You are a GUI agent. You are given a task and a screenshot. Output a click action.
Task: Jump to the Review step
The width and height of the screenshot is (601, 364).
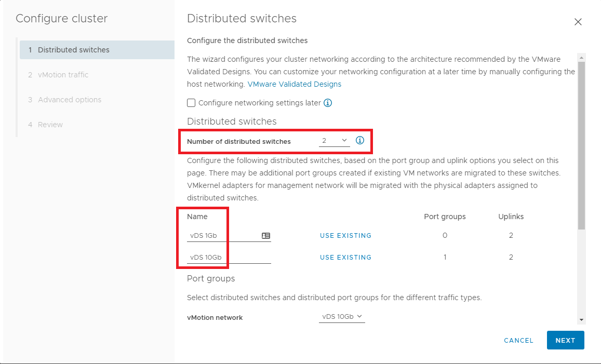point(50,125)
